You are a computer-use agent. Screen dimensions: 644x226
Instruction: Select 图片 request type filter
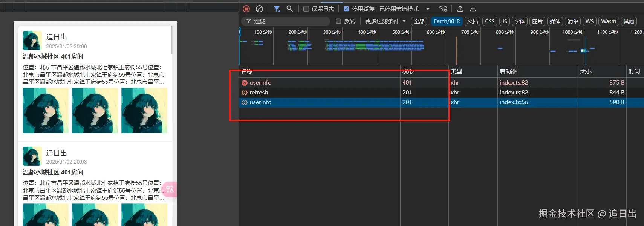pyautogui.click(x=537, y=21)
